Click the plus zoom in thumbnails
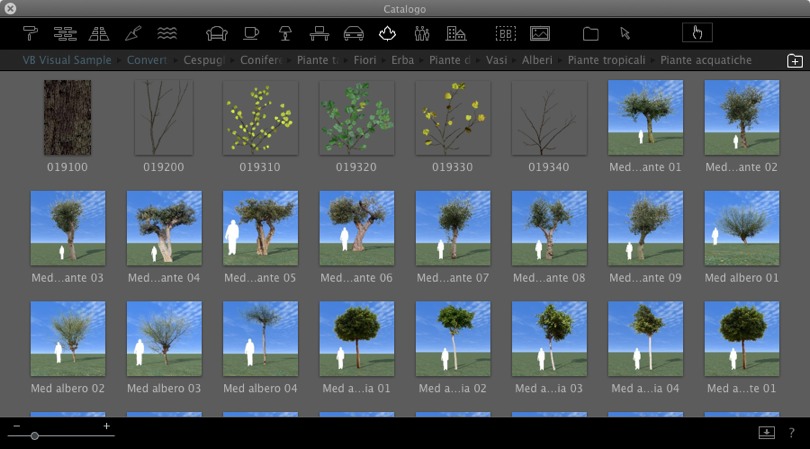 (x=106, y=426)
